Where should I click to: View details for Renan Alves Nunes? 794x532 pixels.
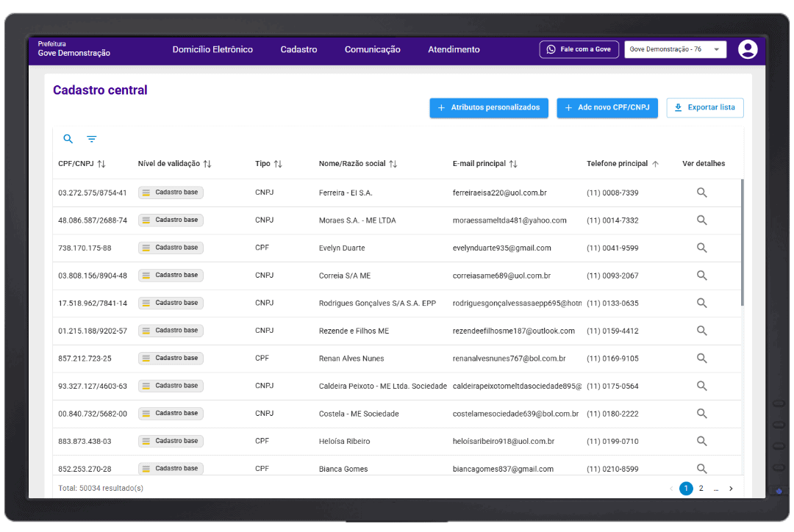tap(701, 359)
